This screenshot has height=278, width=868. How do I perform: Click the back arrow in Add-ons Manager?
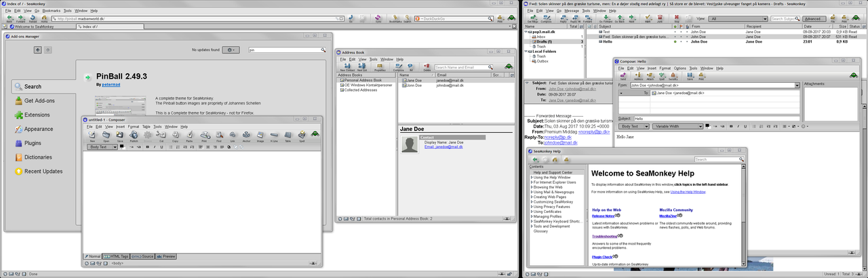point(39,49)
